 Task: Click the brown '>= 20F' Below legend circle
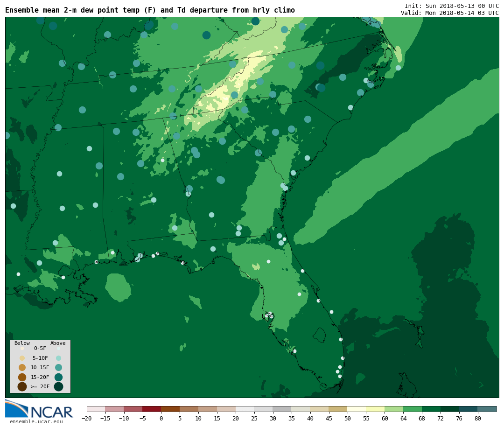[x=22, y=386]
